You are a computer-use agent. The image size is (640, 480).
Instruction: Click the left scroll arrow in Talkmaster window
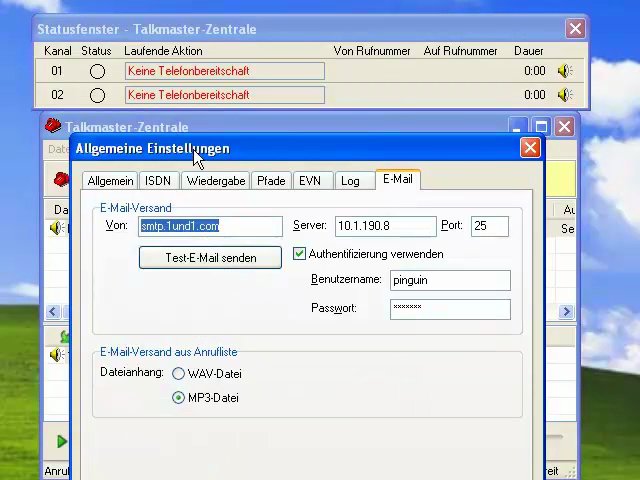pos(53,312)
